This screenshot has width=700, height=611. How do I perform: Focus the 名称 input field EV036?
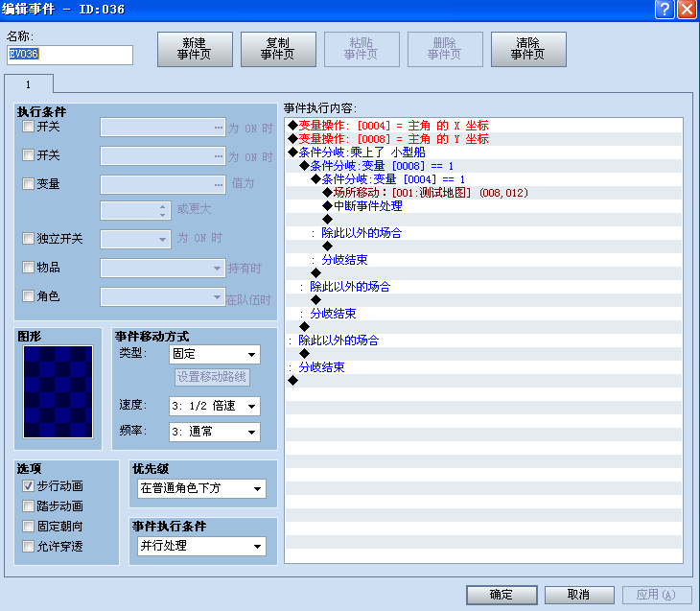pos(70,55)
